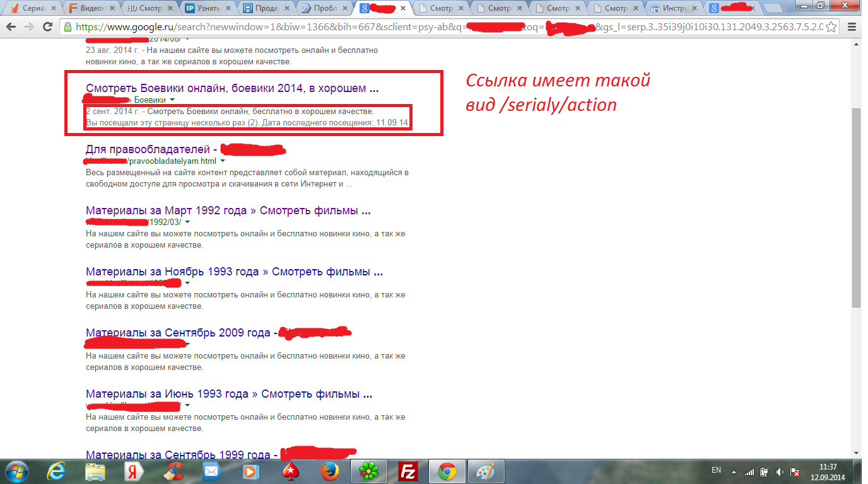868x484 pixels.
Task: Launch PokerStars from the taskbar
Action: [289, 471]
